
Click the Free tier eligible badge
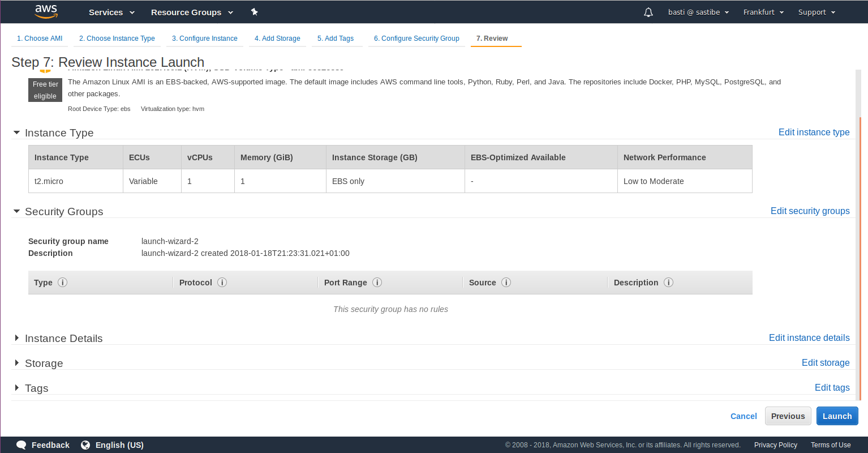[x=45, y=90]
